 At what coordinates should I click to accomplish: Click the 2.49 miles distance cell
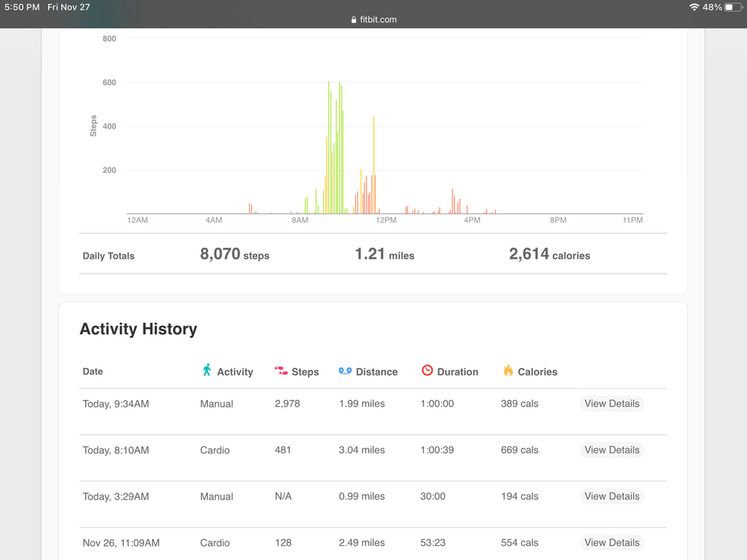(x=362, y=543)
